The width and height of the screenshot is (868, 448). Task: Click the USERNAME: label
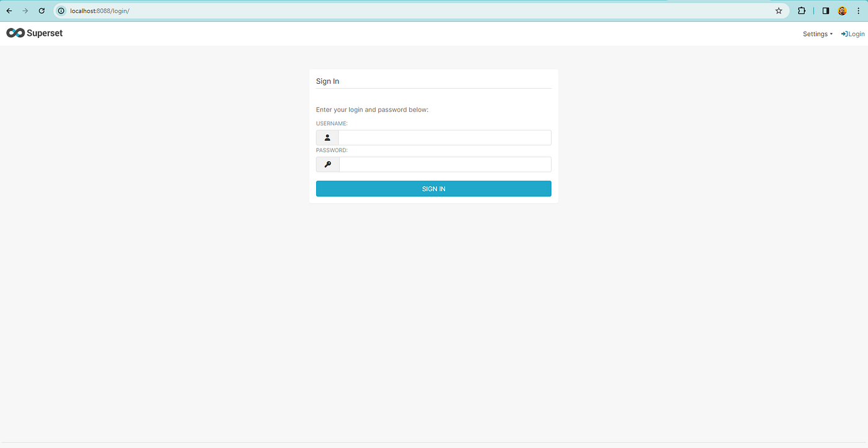click(332, 123)
